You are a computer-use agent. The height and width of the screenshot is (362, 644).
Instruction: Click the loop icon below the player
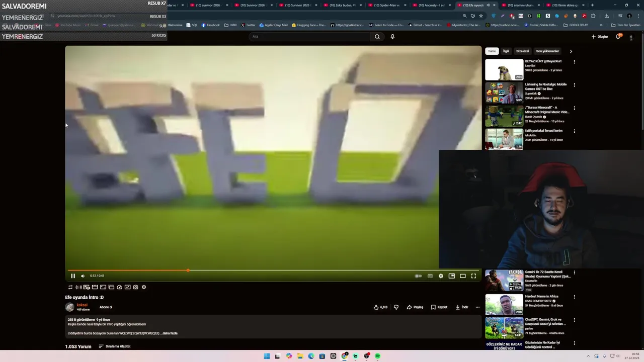70,287
